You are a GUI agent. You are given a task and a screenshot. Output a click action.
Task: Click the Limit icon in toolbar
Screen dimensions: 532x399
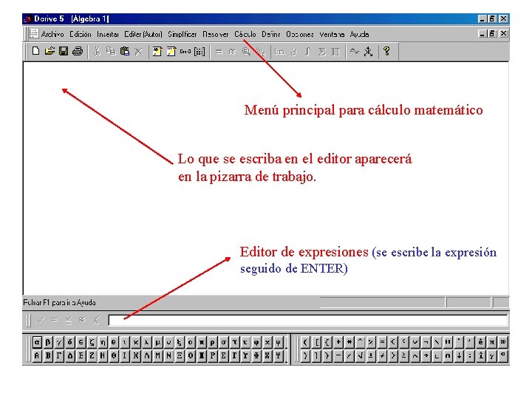pyautogui.click(x=279, y=52)
